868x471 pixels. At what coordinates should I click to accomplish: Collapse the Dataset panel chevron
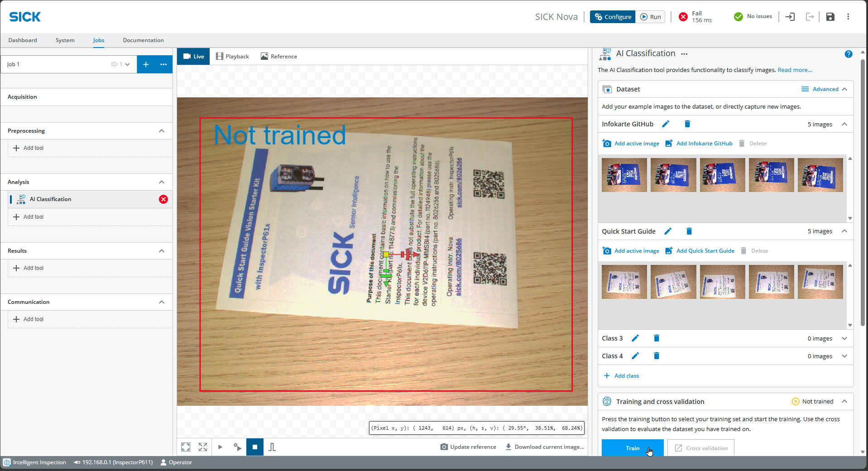tap(844, 89)
